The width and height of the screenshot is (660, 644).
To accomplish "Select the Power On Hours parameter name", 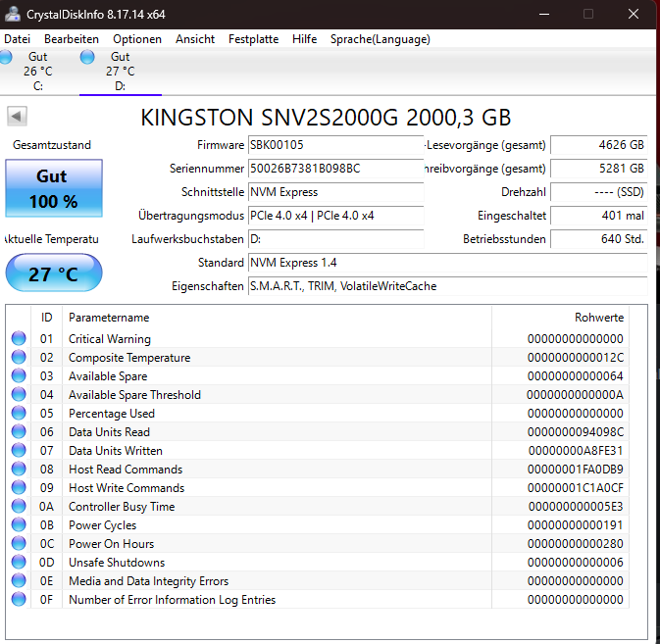I will (x=112, y=544).
